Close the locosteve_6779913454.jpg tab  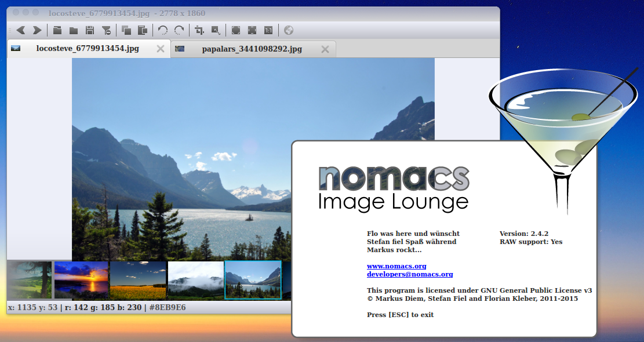click(161, 49)
